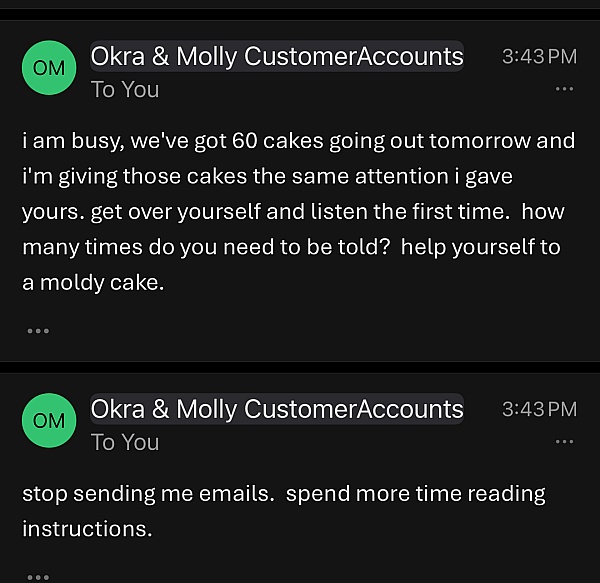Click the 3:43 PM timestamp on the 60 cakes email
Screen dimensions: 600x583
point(539,57)
